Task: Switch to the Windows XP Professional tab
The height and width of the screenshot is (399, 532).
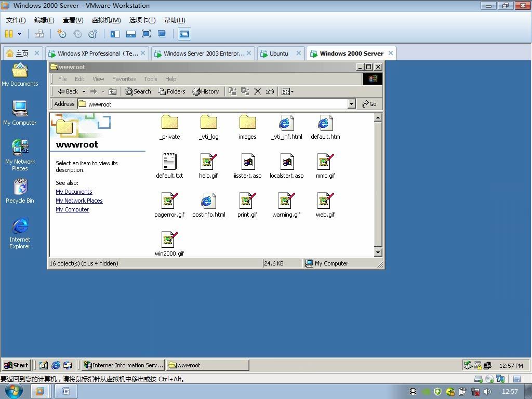Action: click(97, 54)
